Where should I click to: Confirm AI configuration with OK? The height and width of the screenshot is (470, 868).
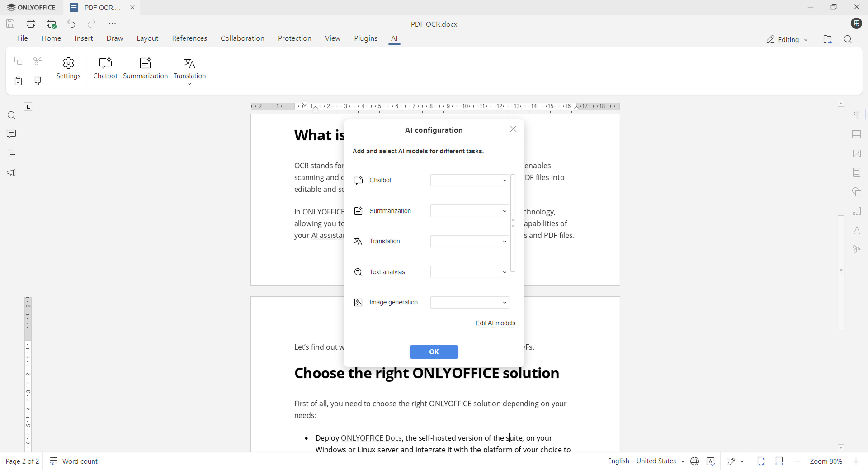(x=434, y=352)
